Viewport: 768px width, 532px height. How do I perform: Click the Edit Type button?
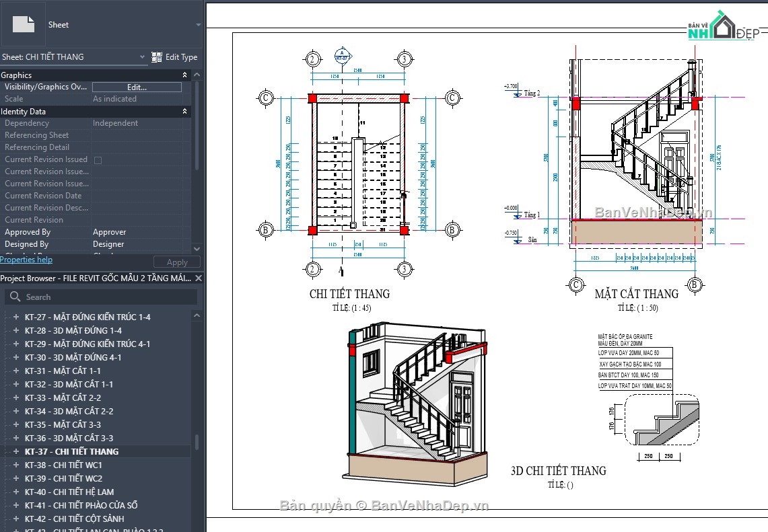tap(174, 57)
